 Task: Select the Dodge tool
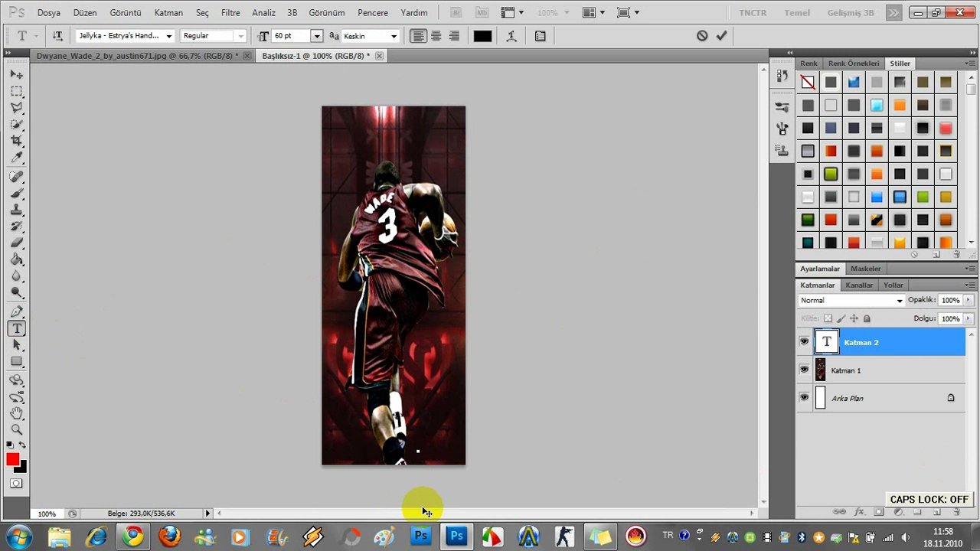(17, 293)
